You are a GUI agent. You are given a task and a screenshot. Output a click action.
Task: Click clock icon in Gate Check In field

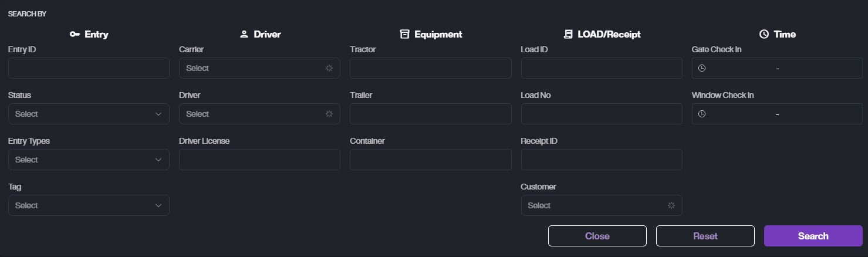[x=702, y=69]
